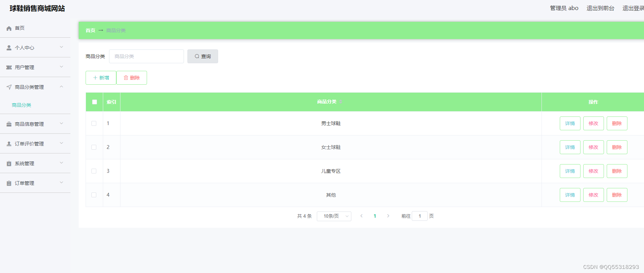Expand the 用户管理 menu chevron
This screenshot has height=273, width=644.
[x=61, y=67]
